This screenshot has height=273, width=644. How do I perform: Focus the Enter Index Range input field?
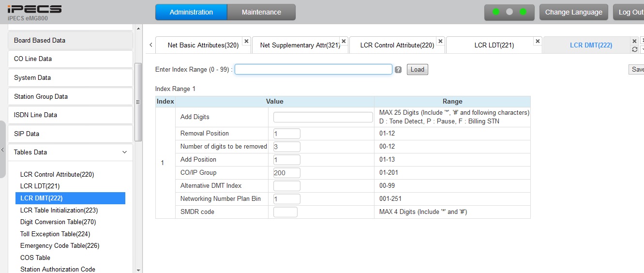313,69
